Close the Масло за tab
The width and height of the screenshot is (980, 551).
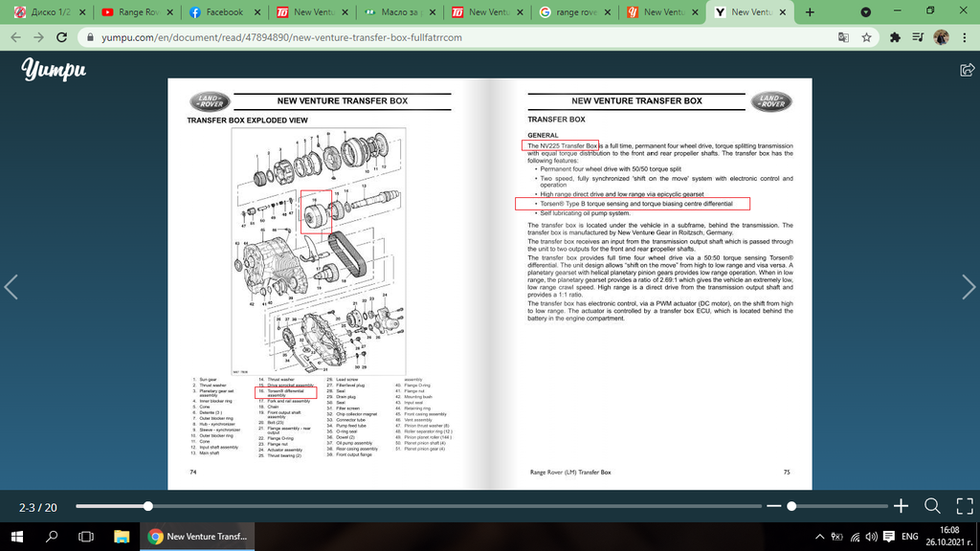433,11
